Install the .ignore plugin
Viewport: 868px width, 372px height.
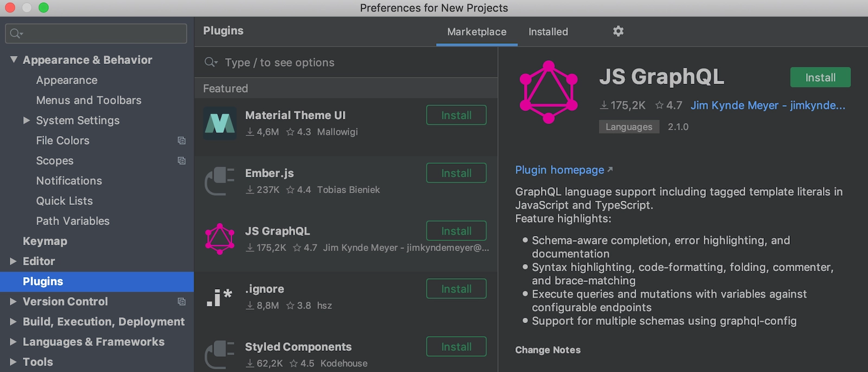point(456,289)
